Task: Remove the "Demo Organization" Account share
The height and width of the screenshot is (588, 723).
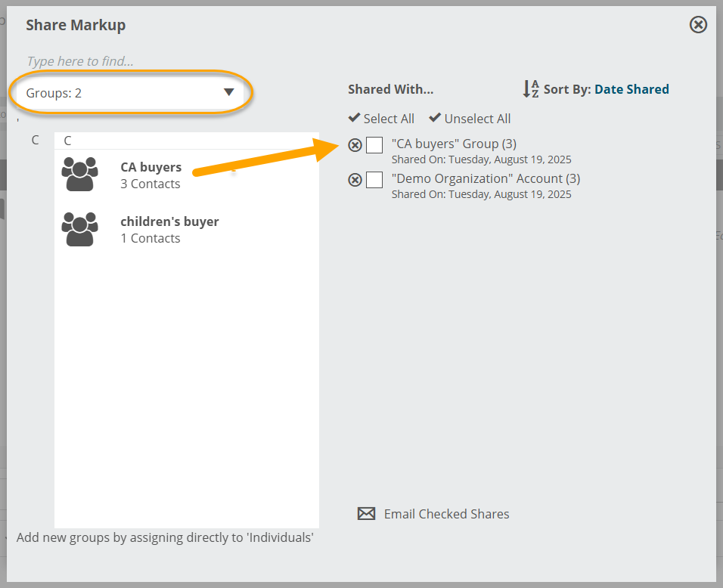Action: 355,180
